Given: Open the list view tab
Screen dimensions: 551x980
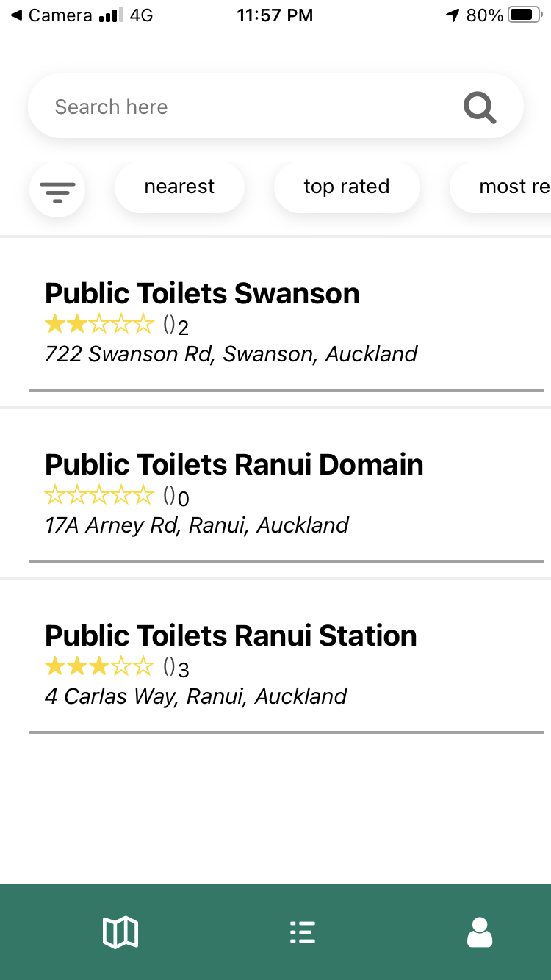Looking at the screenshot, I should (302, 932).
